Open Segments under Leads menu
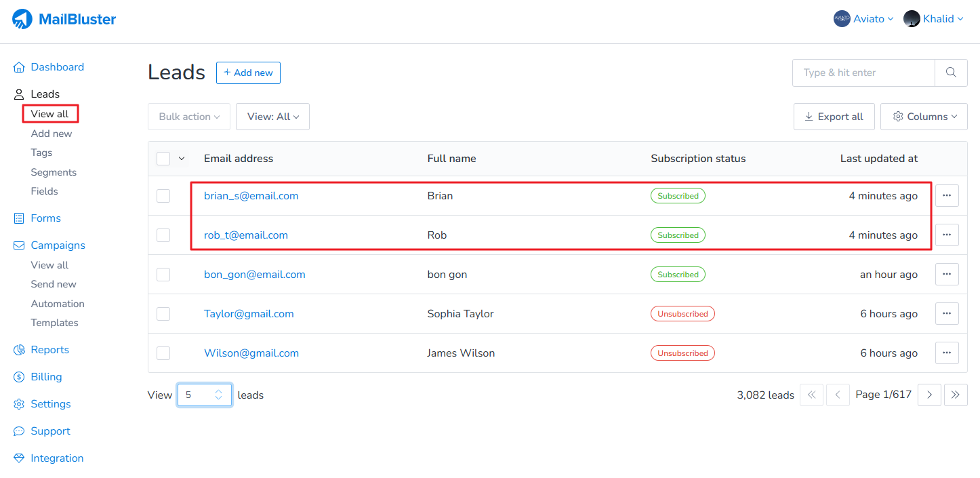This screenshot has width=980, height=478. click(54, 172)
